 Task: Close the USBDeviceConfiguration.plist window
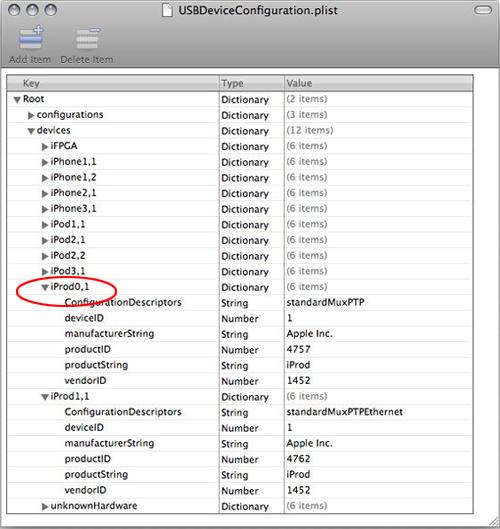point(14,10)
